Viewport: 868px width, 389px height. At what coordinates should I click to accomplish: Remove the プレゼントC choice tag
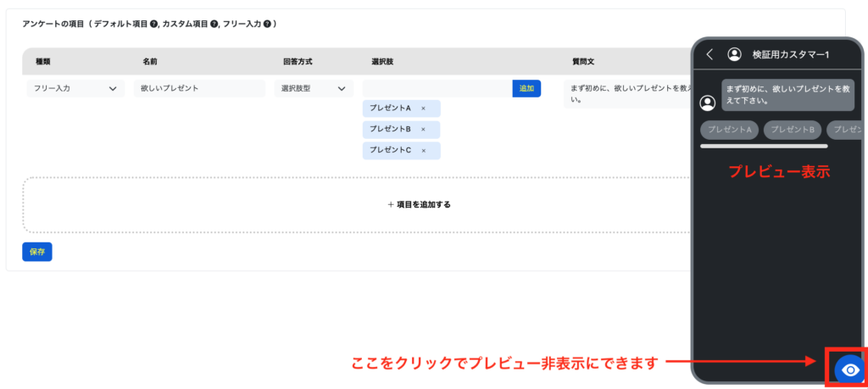(x=423, y=151)
